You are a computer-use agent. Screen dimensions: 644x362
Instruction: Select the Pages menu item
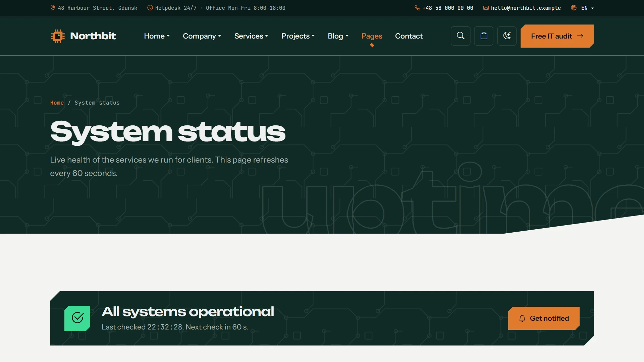372,36
